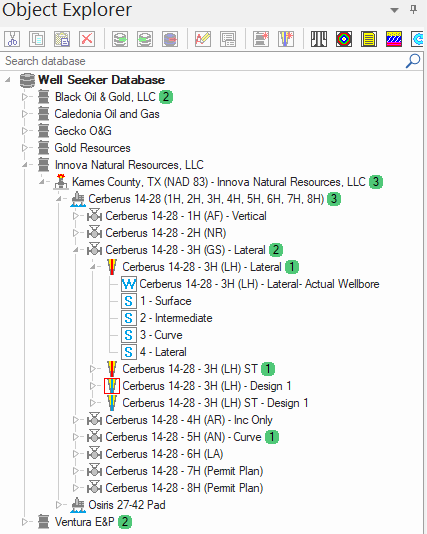427x534 pixels.
Task: Expand the Cerberus 14-28 - 7H (Permit Plan)
Action: coord(76,471)
